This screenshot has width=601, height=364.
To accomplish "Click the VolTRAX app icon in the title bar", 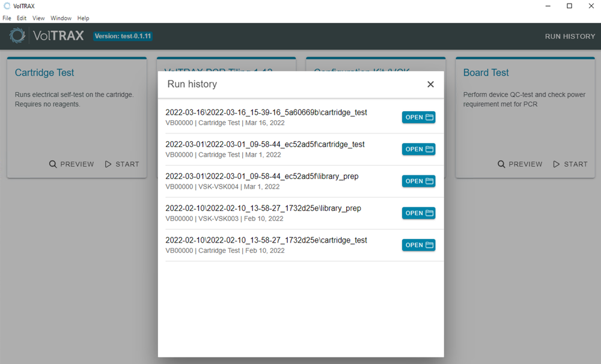I will click(x=7, y=6).
